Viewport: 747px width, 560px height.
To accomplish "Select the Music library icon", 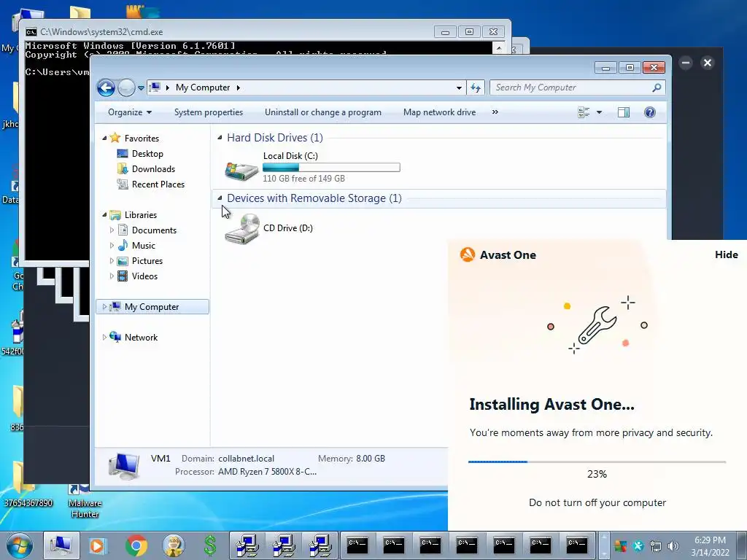I will click(123, 245).
